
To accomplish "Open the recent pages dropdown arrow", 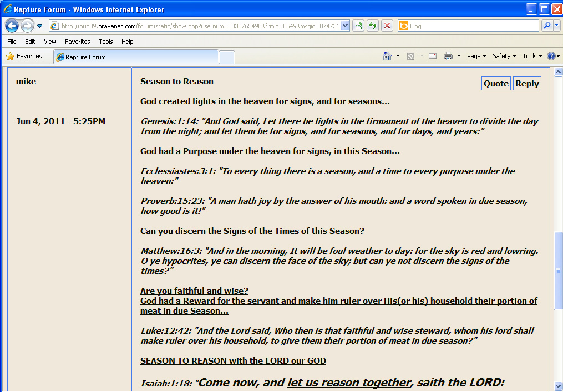I will coord(40,26).
